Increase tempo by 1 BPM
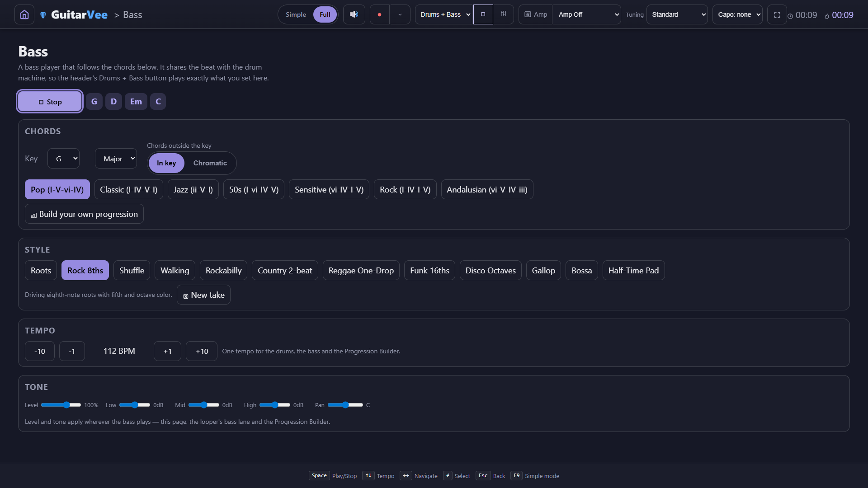The width and height of the screenshot is (868, 488). coord(167,352)
